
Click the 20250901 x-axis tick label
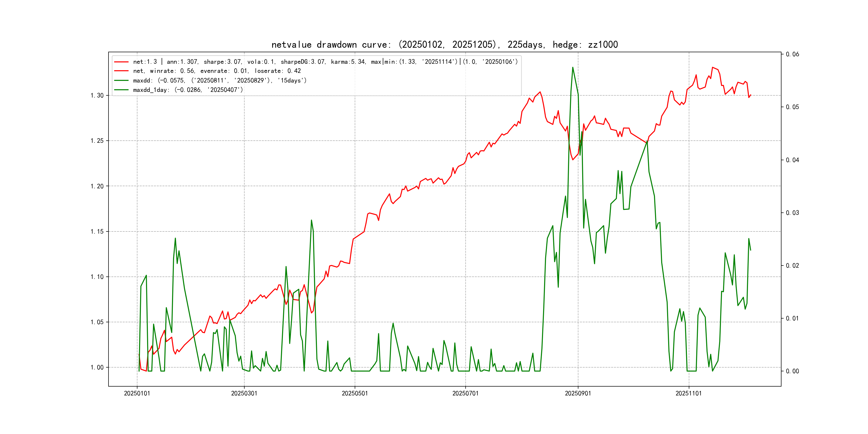(578, 393)
